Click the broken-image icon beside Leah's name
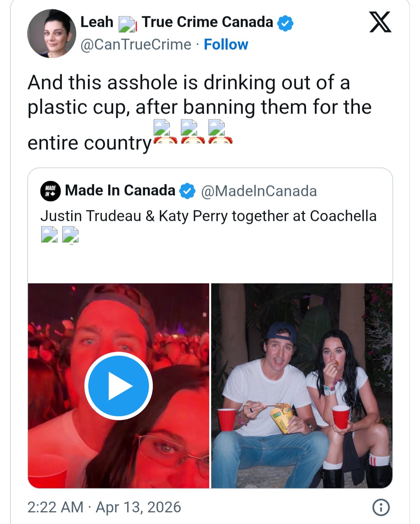420x524 pixels. click(x=129, y=22)
